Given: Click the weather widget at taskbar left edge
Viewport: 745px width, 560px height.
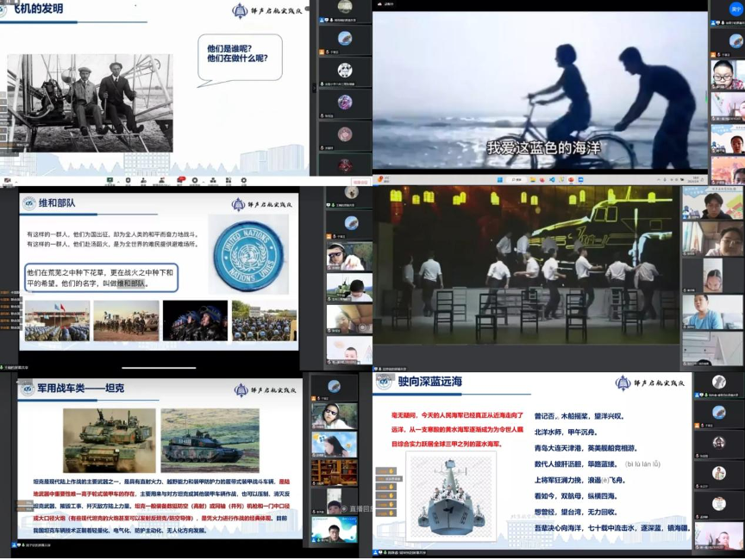Looking at the screenshot, I should tap(383, 180).
